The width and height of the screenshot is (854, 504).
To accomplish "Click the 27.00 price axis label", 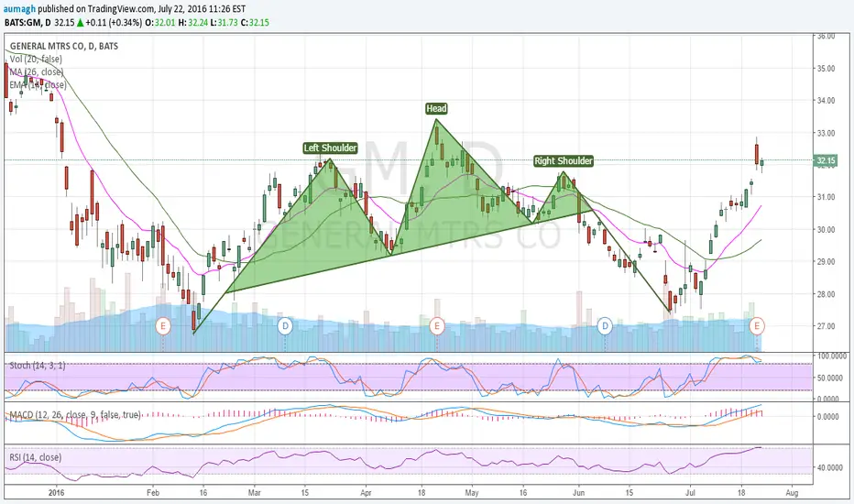I will pyautogui.click(x=826, y=326).
